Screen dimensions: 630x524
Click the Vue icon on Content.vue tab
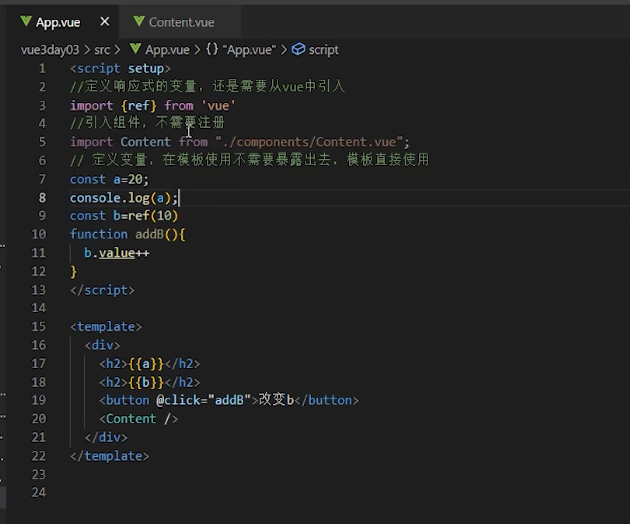click(x=139, y=21)
